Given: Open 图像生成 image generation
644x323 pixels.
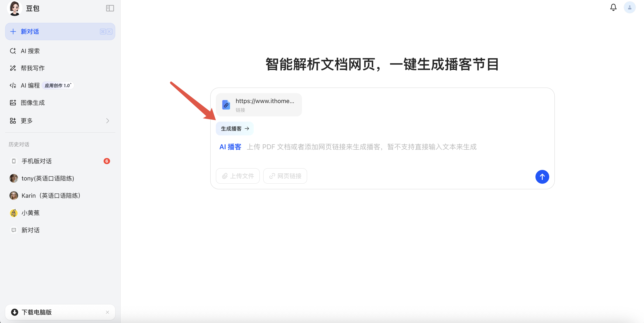Looking at the screenshot, I should 60,103.
